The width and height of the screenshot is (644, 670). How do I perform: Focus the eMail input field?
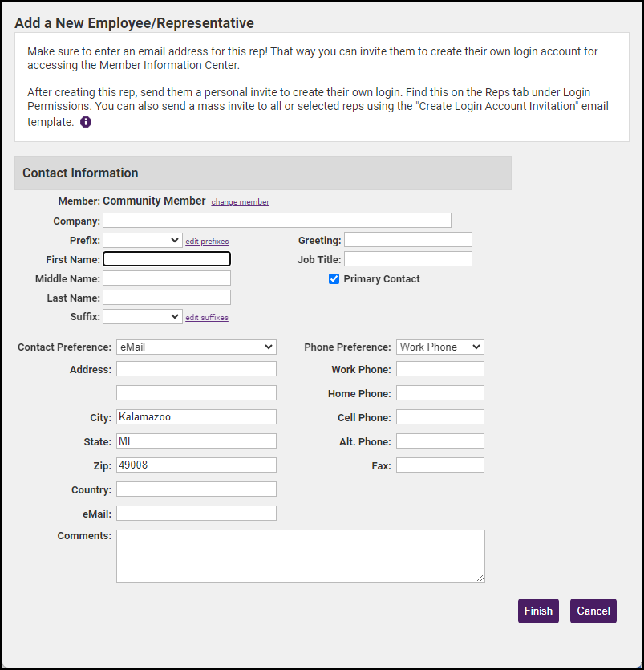click(196, 514)
